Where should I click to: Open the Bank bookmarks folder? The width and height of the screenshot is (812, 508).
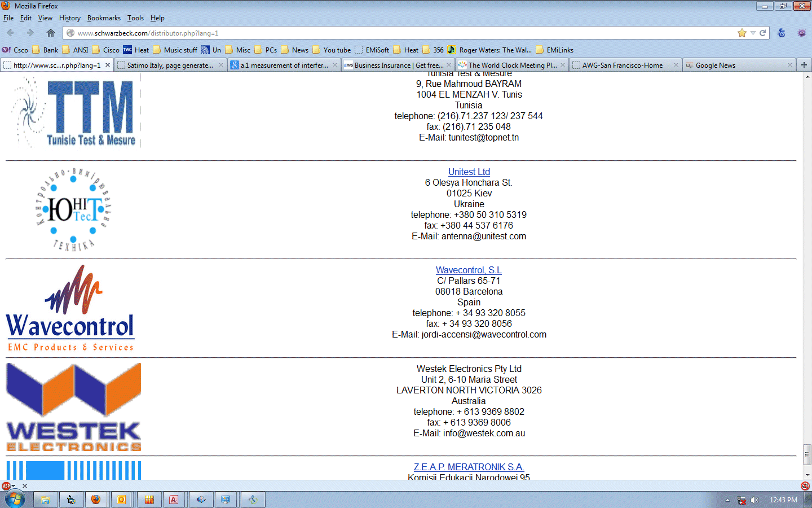pos(45,50)
